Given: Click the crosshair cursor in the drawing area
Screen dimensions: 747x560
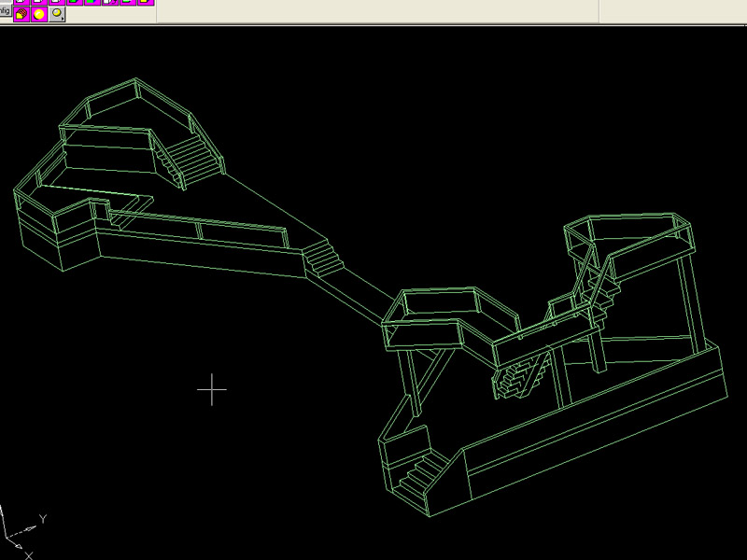Looking at the screenshot, I should (212, 389).
